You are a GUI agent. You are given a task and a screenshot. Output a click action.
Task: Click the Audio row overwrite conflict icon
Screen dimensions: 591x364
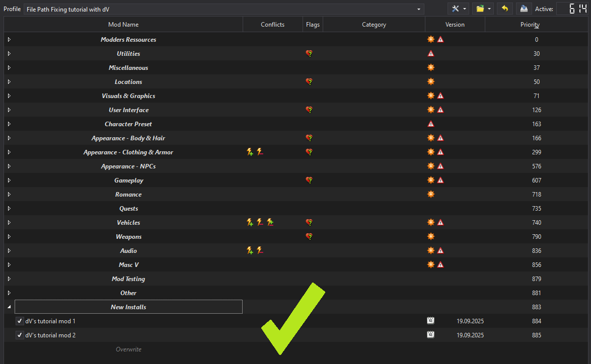click(250, 250)
